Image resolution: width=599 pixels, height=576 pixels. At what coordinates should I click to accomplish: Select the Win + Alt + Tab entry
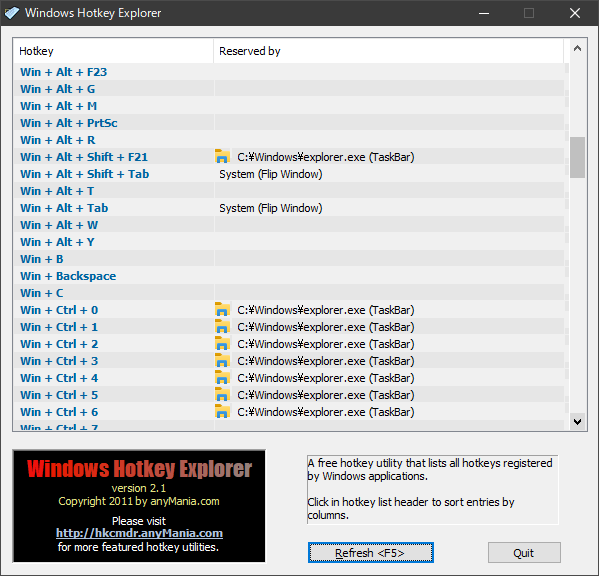pyautogui.click(x=289, y=208)
